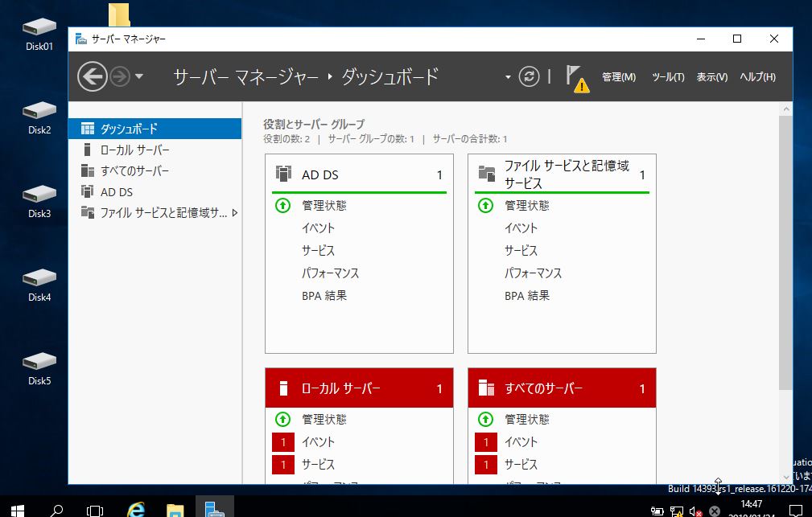The image size is (812, 517).
Task: Open サービス in ファイル サービスと記憶域サービス tile
Action: pos(521,251)
